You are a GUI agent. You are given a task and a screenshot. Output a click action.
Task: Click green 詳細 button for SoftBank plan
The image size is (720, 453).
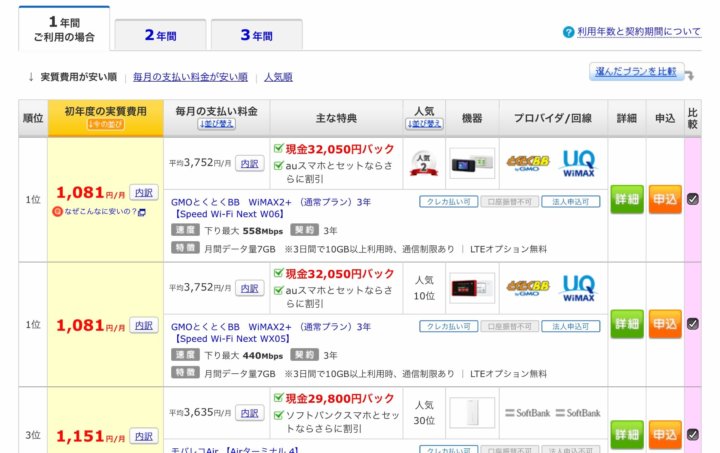[627, 435]
